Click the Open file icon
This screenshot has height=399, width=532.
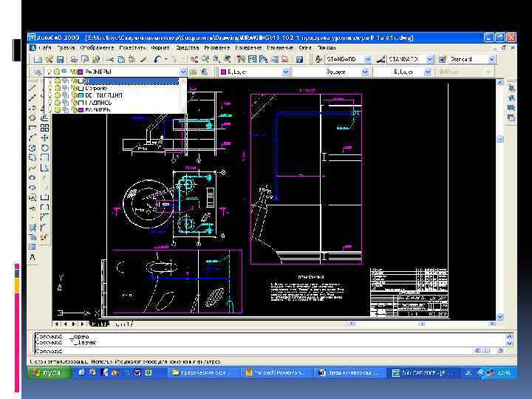50,60
